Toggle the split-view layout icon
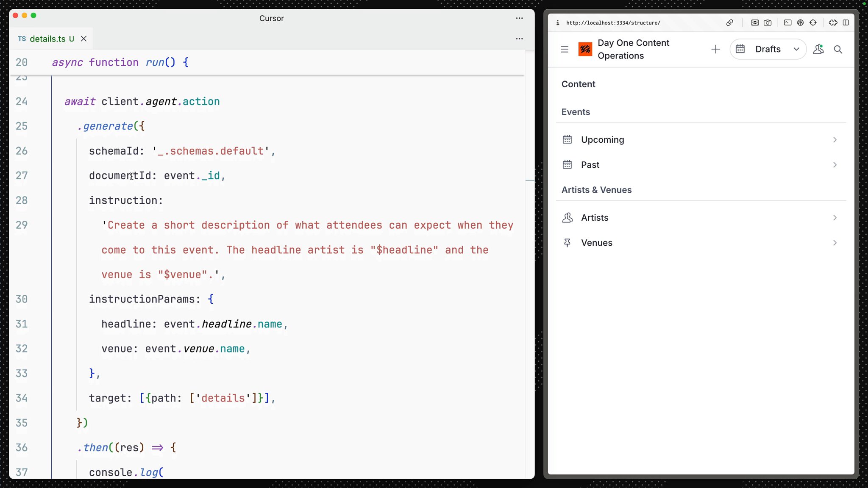868x488 pixels. (x=846, y=23)
